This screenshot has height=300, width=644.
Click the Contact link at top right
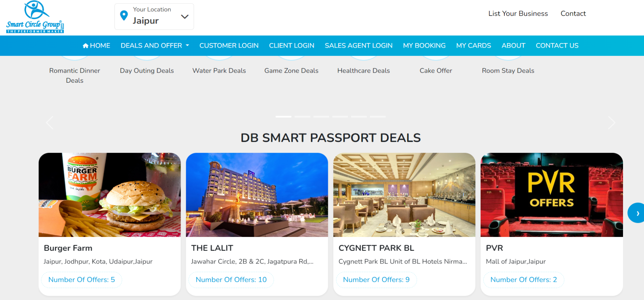(x=573, y=13)
